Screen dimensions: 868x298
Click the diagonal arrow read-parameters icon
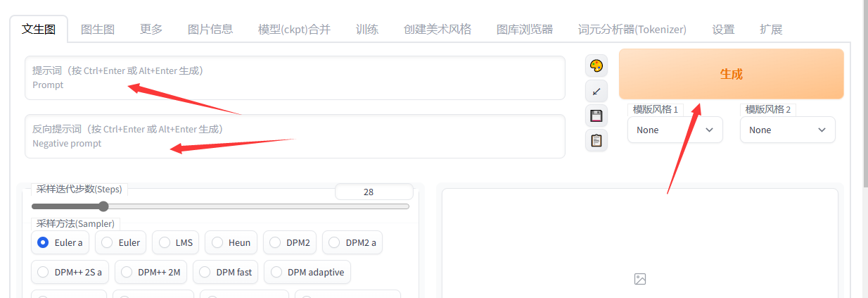click(596, 91)
